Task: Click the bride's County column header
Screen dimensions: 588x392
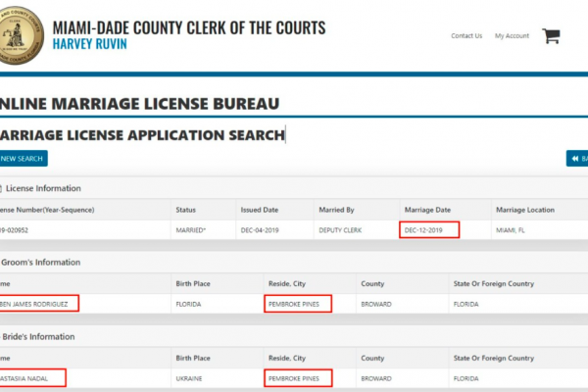Action: point(372,358)
